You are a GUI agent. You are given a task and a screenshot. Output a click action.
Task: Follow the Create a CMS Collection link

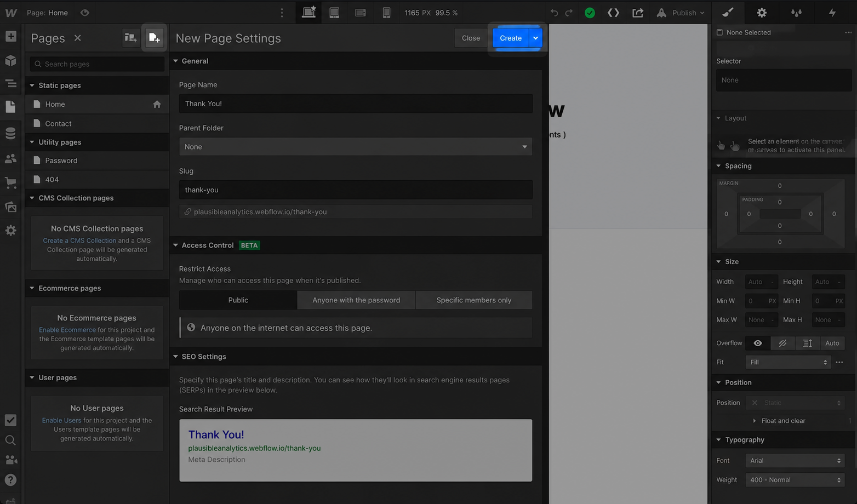(79, 240)
